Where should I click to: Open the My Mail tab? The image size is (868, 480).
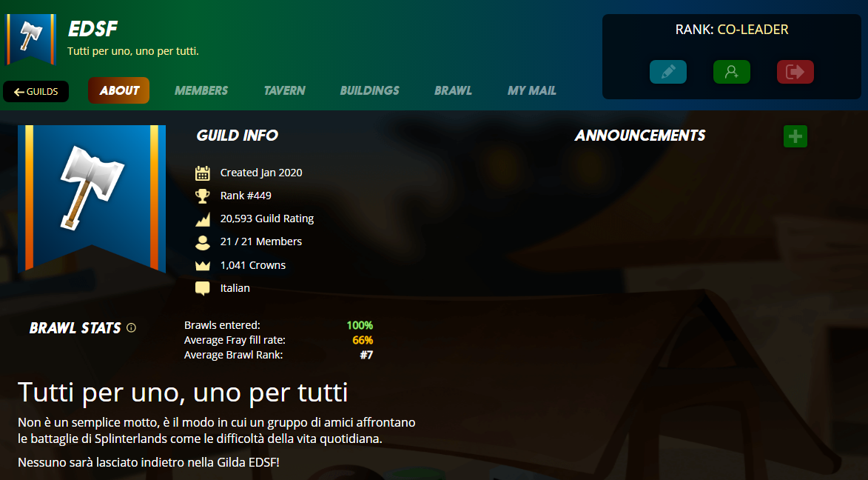[x=532, y=90]
